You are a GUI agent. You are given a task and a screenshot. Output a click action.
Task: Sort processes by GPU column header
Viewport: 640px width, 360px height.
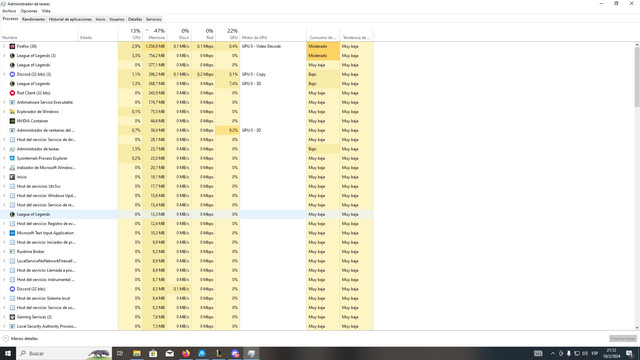(x=228, y=34)
